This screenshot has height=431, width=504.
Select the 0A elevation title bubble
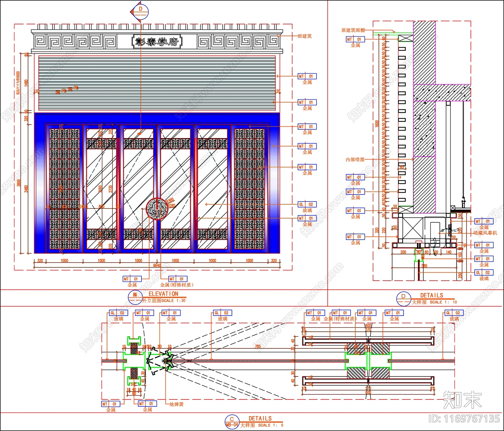(135, 297)
